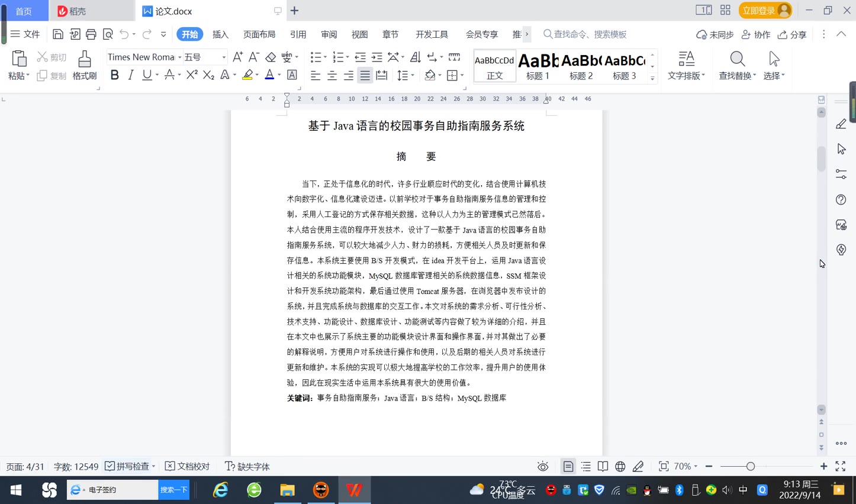Open the font name Times New Roman dropdown

[180, 57]
